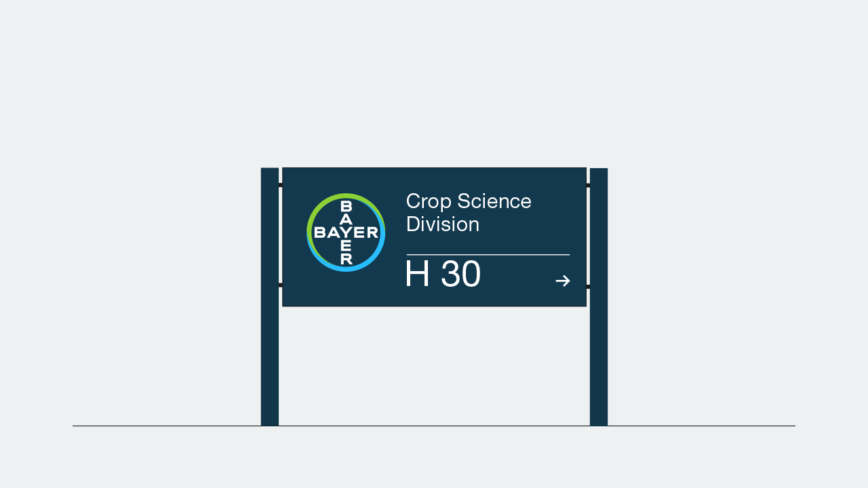Click the horizontal ground line
Viewport: 868px width, 488px height.
434,426
